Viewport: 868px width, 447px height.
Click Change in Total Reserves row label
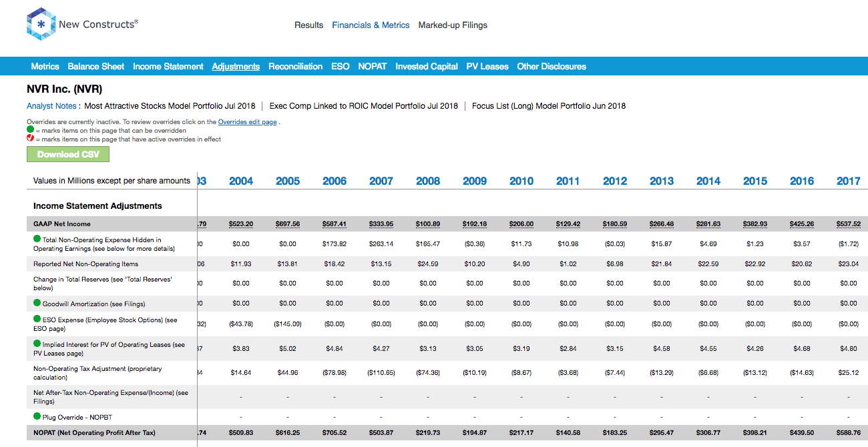click(x=103, y=284)
